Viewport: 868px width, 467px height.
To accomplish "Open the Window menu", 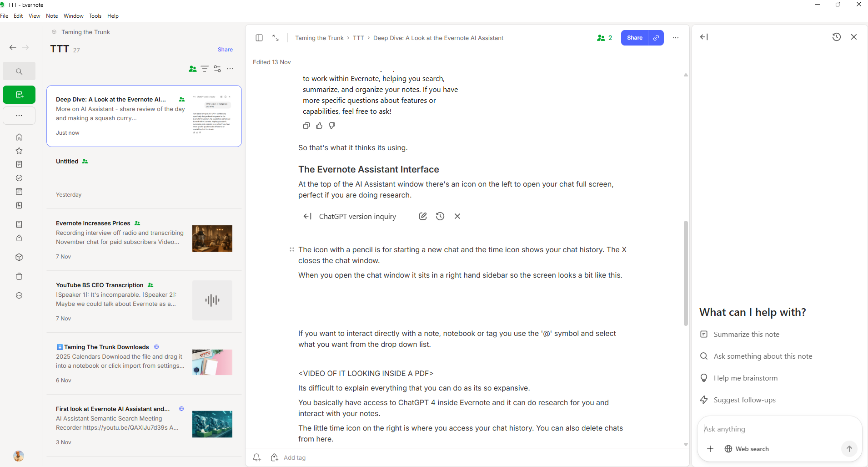I will [74, 16].
